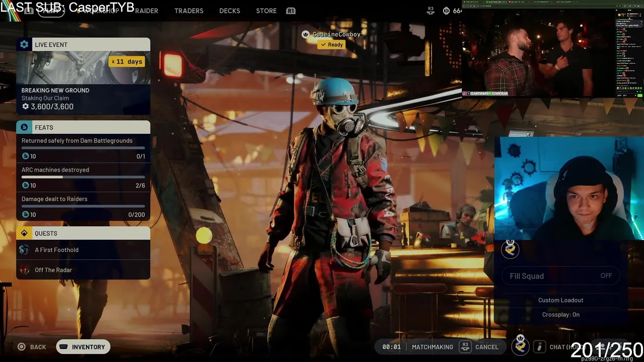Toggle the Ready status badge
Image resolution: width=644 pixels, height=362 pixels.
point(332,45)
